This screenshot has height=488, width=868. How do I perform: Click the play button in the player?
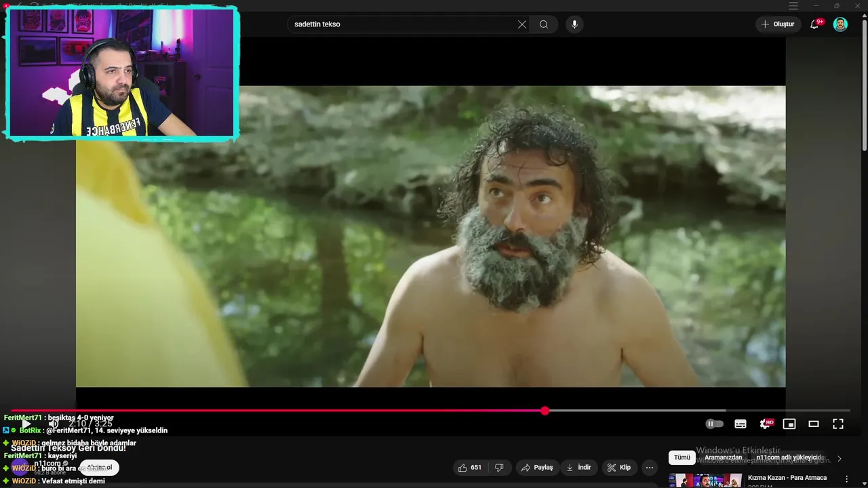(26, 424)
